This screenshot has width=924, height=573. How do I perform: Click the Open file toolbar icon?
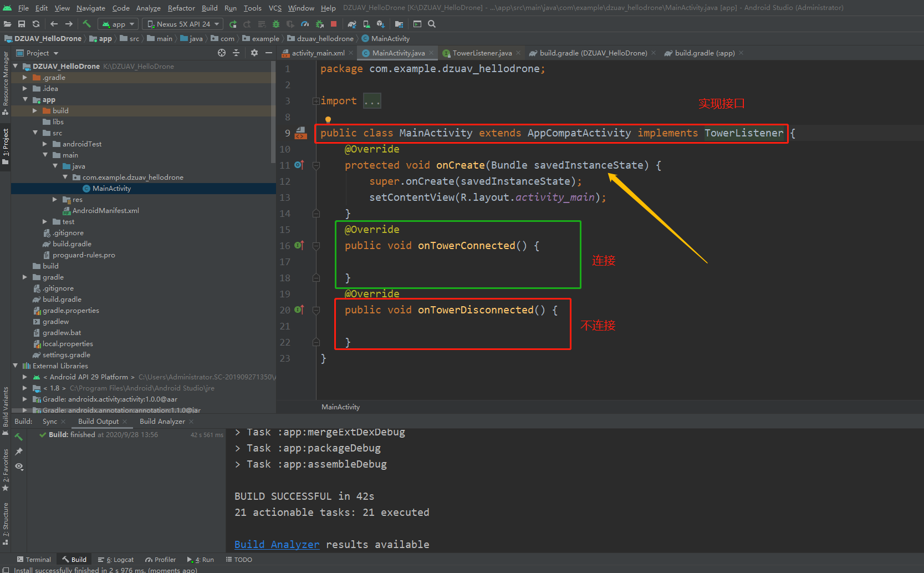[7, 24]
